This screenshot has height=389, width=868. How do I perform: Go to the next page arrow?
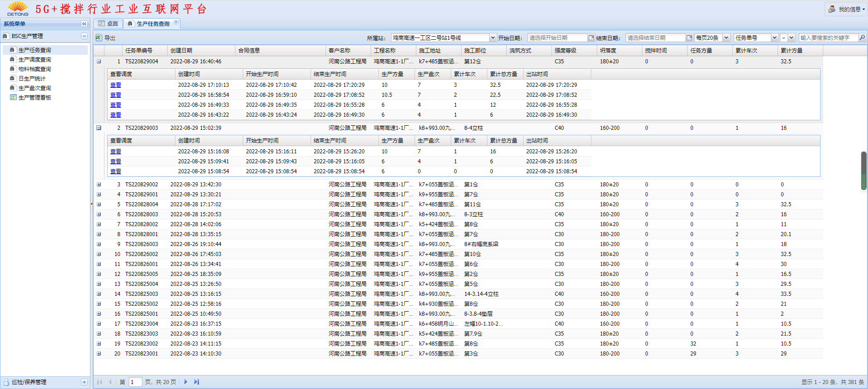(186, 382)
